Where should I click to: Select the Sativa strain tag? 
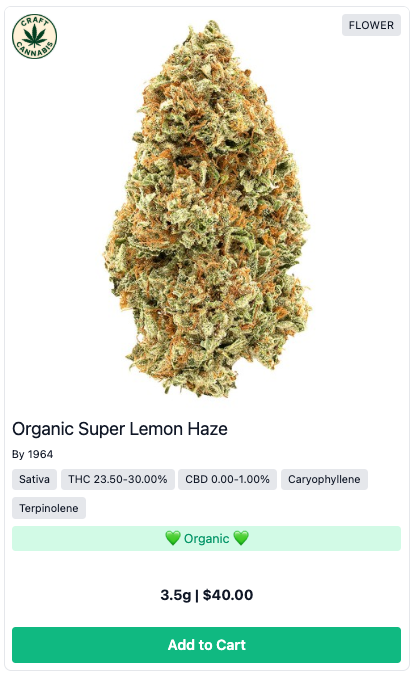[x=34, y=480]
